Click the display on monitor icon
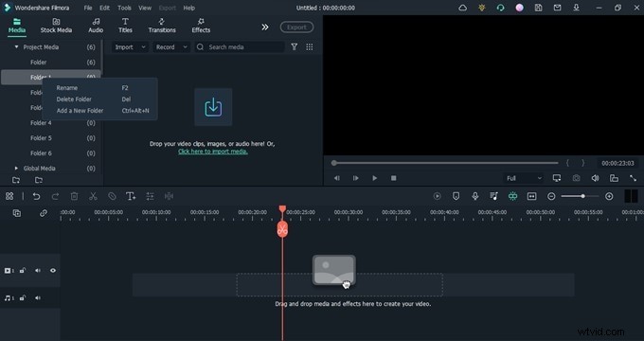 coord(557,178)
